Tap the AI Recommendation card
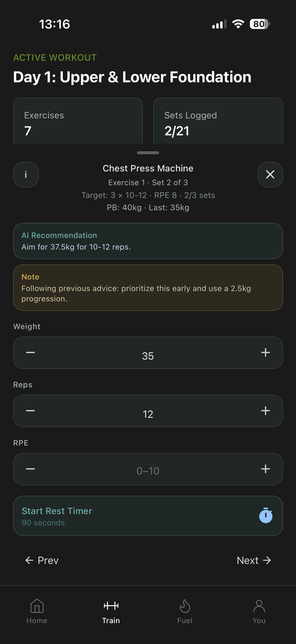This screenshot has width=296, height=644. pyautogui.click(x=148, y=241)
